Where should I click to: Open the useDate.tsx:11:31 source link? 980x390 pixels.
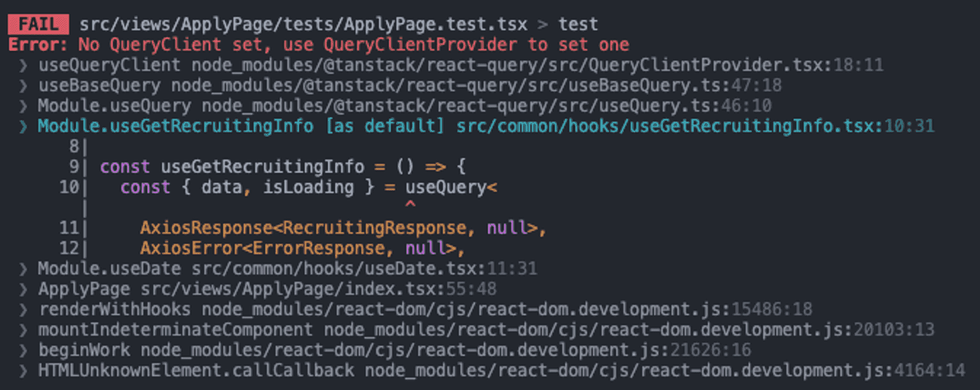(x=364, y=269)
